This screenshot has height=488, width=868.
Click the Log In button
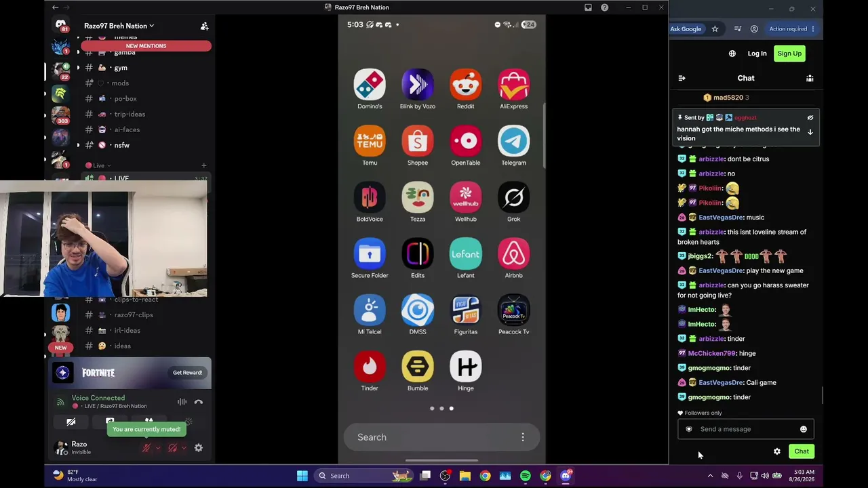tap(757, 54)
